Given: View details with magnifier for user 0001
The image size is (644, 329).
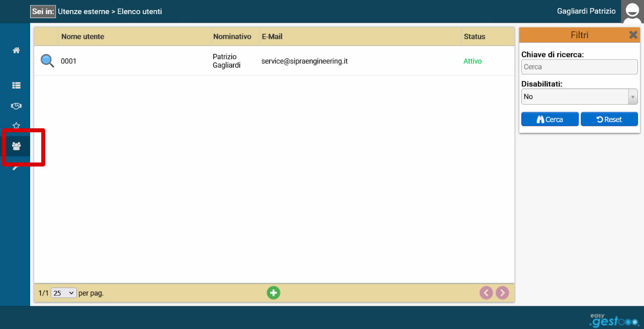Looking at the screenshot, I should click(x=47, y=61).
